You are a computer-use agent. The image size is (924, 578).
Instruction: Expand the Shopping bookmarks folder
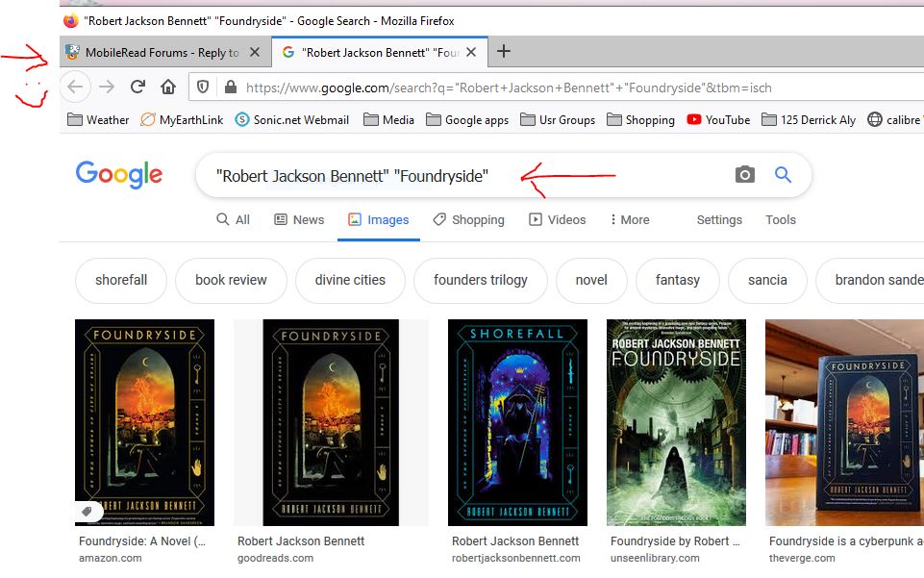[x=640, y=119]
